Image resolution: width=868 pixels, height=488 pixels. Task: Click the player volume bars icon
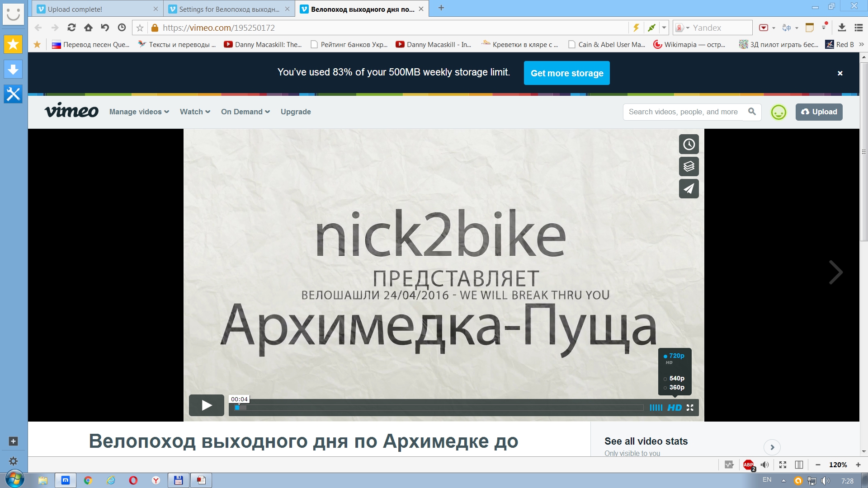click(x=656, y=408)
